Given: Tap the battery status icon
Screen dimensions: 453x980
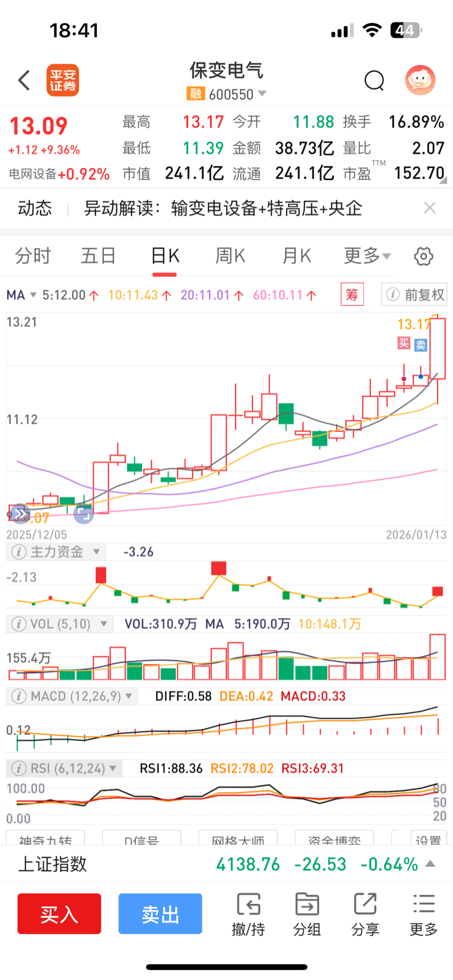Looking at the screenshot, I should click(x=406, y=30).
